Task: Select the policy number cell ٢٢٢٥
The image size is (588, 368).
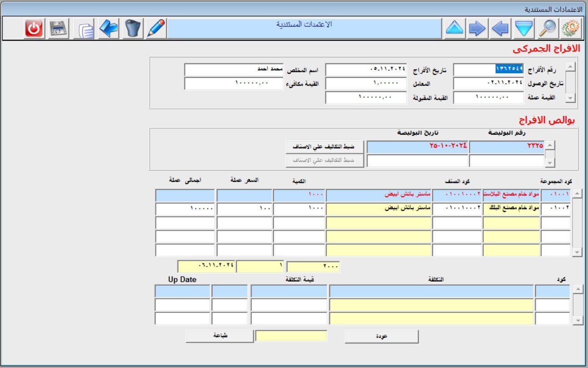Action: coord(507,147)
